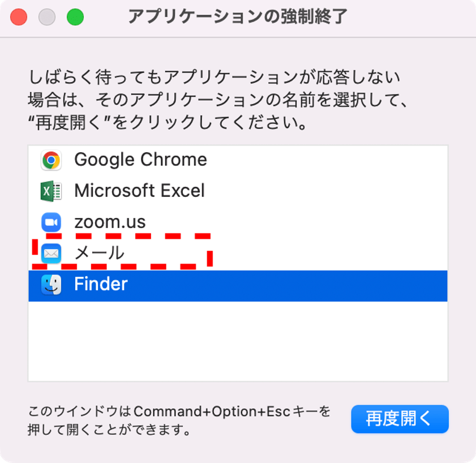Click the アプリケーションの強制終了 window title
This screenshot has width=476, height=463.
click(x=238, y=18)
